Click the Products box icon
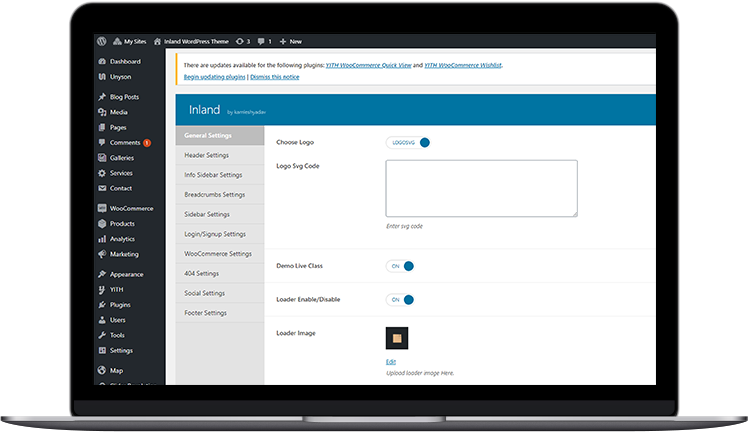748x432 pixels. coord(102,224)
